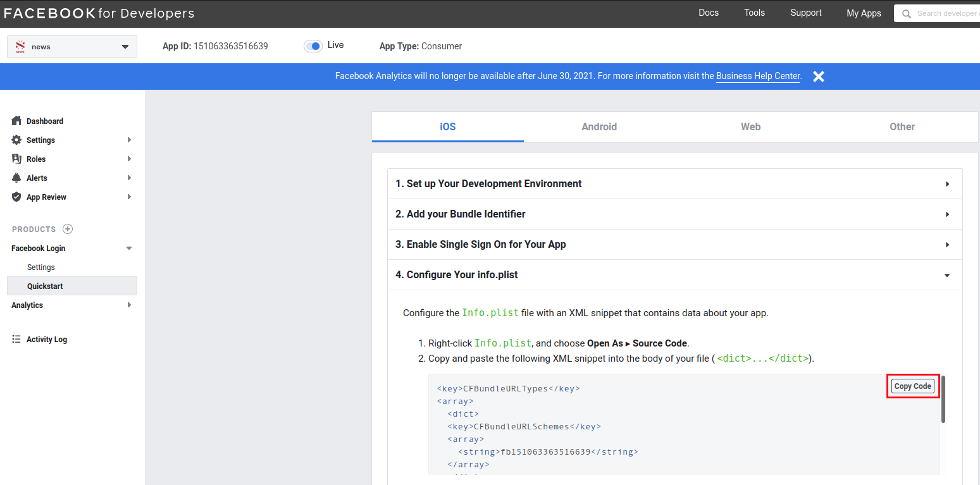Open the Business Help Center link
Screen dimensions: 980x485
[x=757, y=76]
